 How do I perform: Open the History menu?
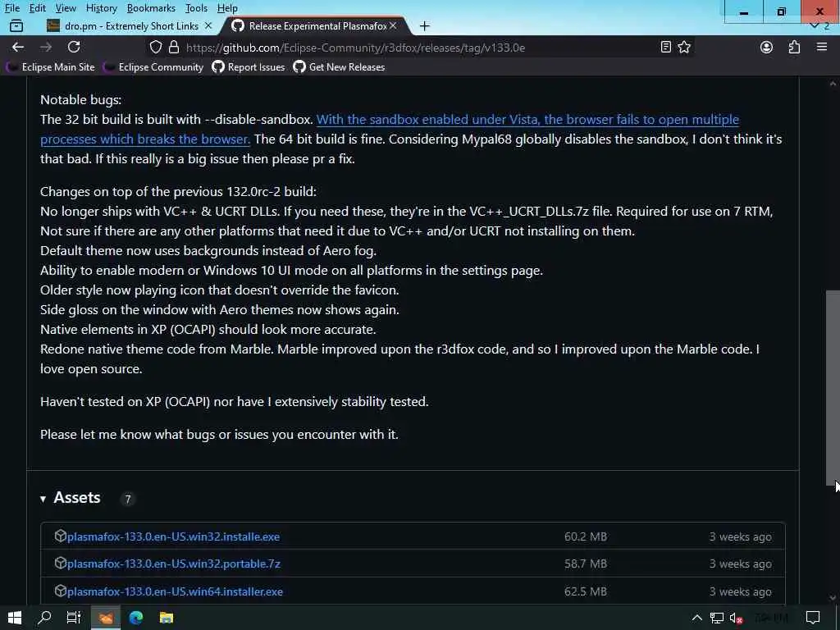point(101,8)
